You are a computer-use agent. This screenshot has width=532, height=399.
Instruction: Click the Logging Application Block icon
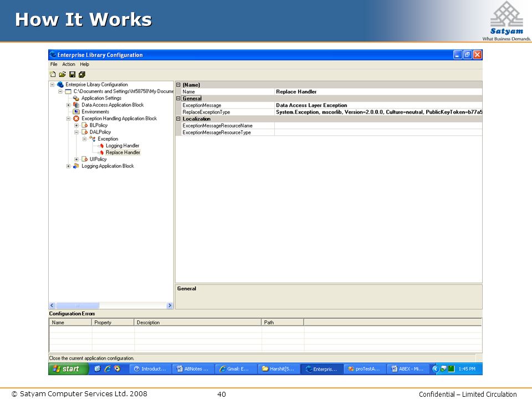coord(76,166)
